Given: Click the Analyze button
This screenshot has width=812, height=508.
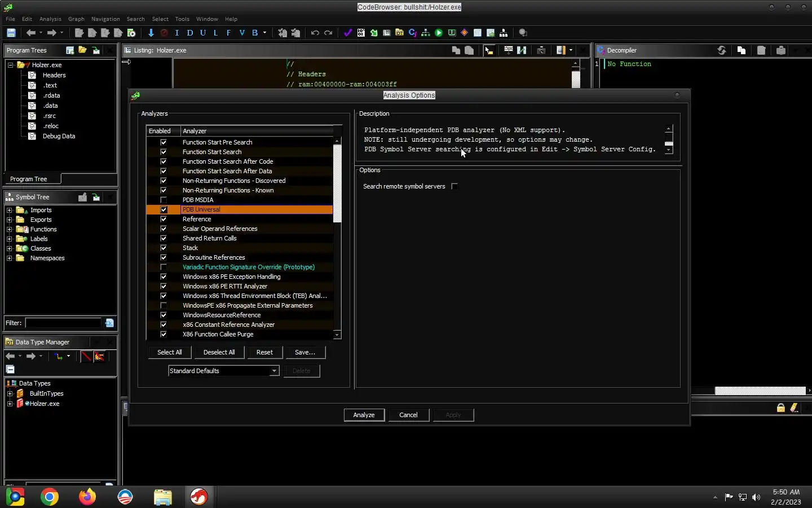Looking at the screenshot, I should 364,415.
